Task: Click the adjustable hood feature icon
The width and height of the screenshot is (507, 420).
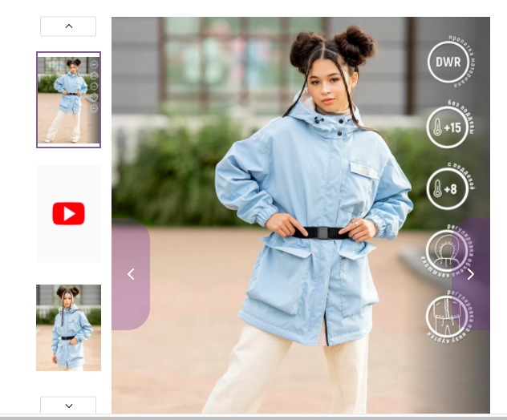Action: point(446,251)
